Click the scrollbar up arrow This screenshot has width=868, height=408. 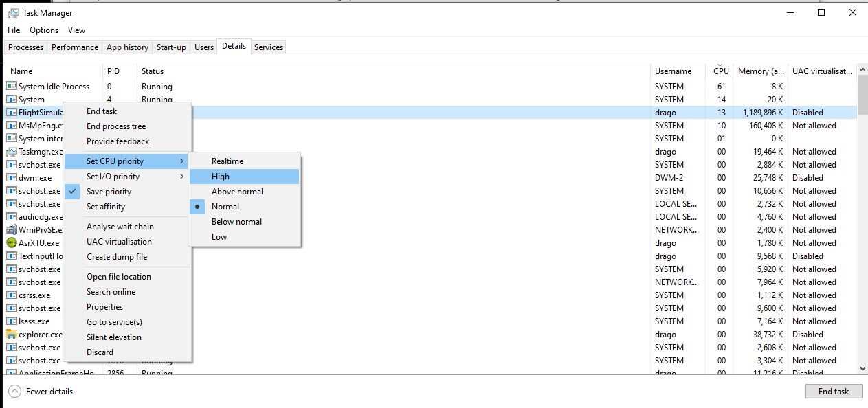(x=863, y=69)
